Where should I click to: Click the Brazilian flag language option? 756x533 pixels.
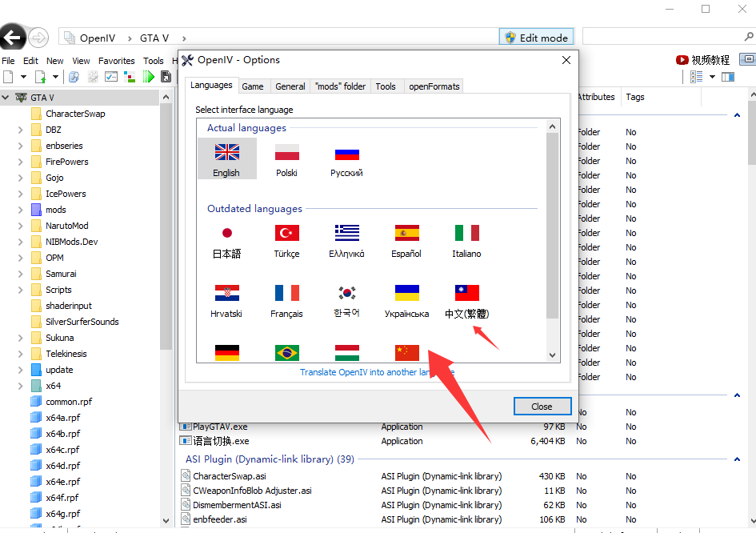click(x=287, y=353)
